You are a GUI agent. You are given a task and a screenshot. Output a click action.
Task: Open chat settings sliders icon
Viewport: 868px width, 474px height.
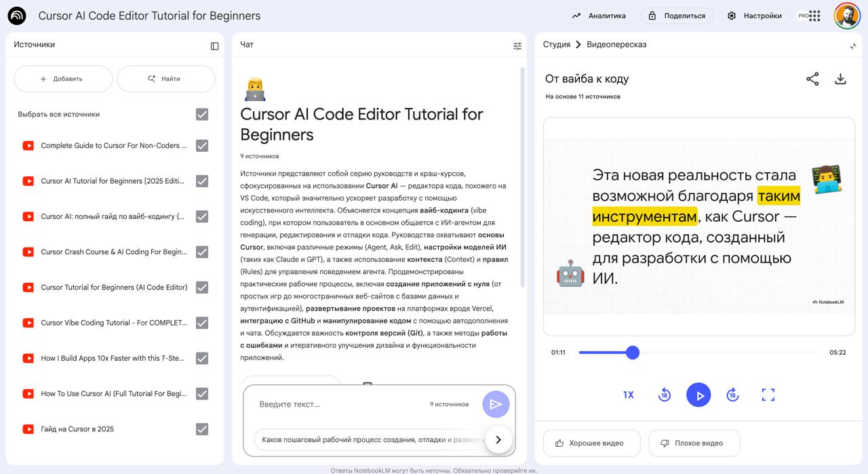pyautogui.click(x=517, y=46)
